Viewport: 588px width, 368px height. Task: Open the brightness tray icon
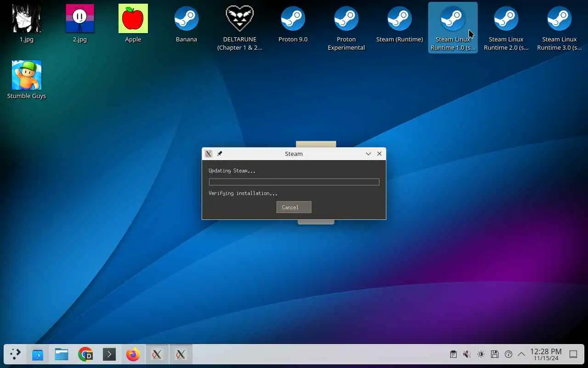pyautogui.click(x=481, y=354)
